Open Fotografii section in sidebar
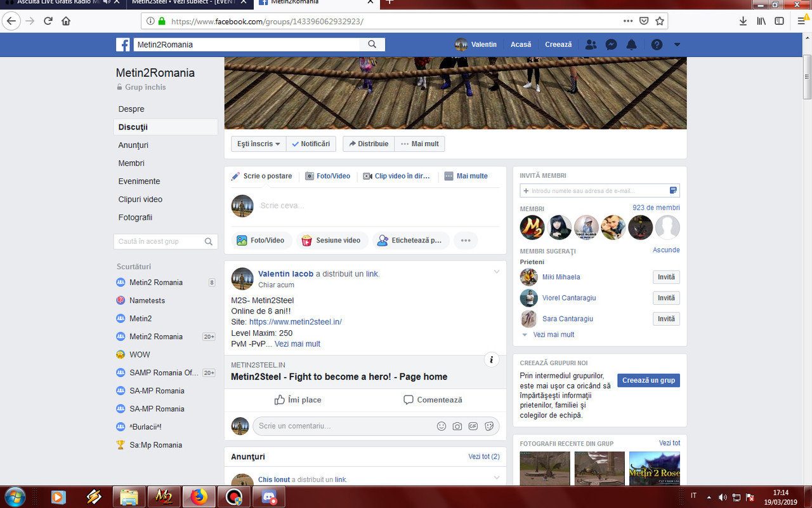The image size is (812, 508). click(135, 217)
